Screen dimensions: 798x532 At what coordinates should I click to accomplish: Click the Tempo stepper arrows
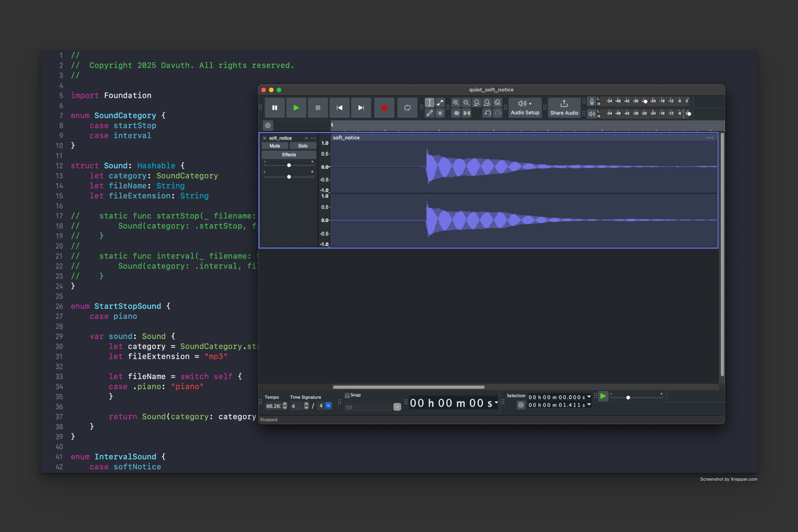(x=284, y=406)
